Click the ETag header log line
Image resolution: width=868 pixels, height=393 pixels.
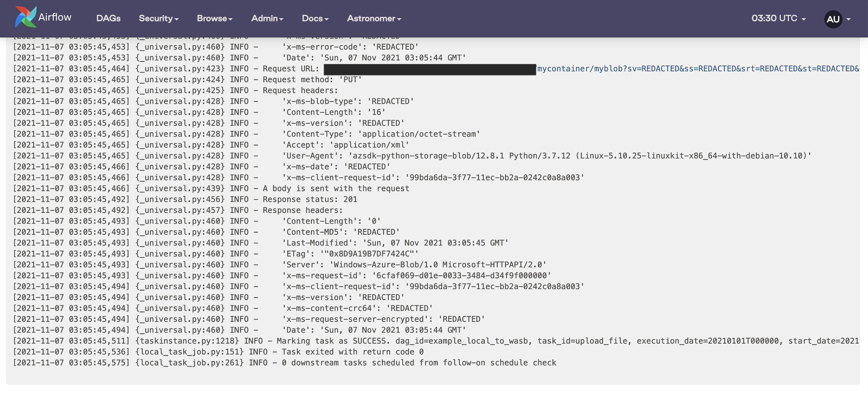(x=350, y=254)
